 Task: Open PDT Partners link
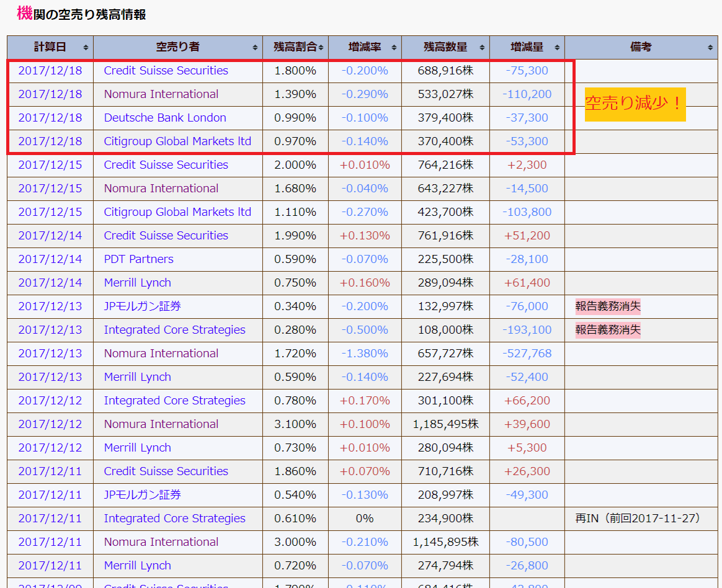[x=138, y=259]
